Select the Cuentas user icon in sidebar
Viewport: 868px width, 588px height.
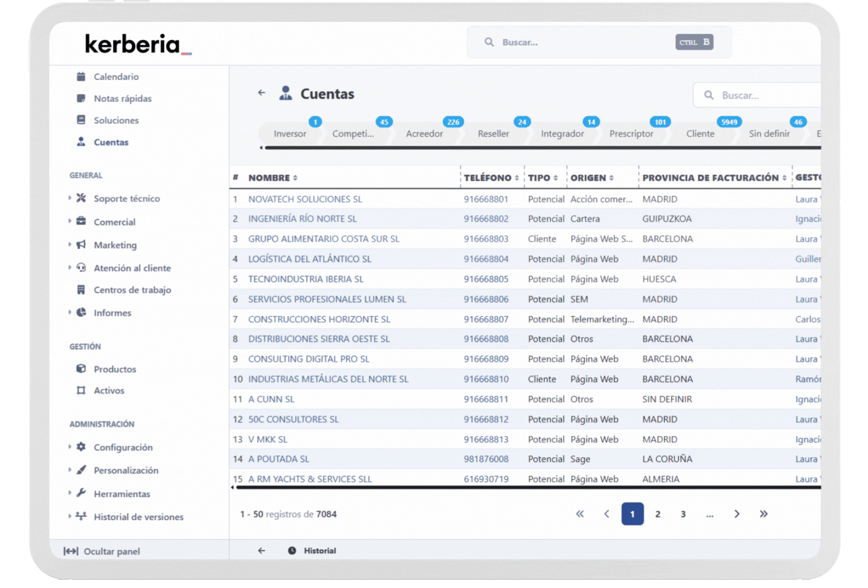pos(81,142)
